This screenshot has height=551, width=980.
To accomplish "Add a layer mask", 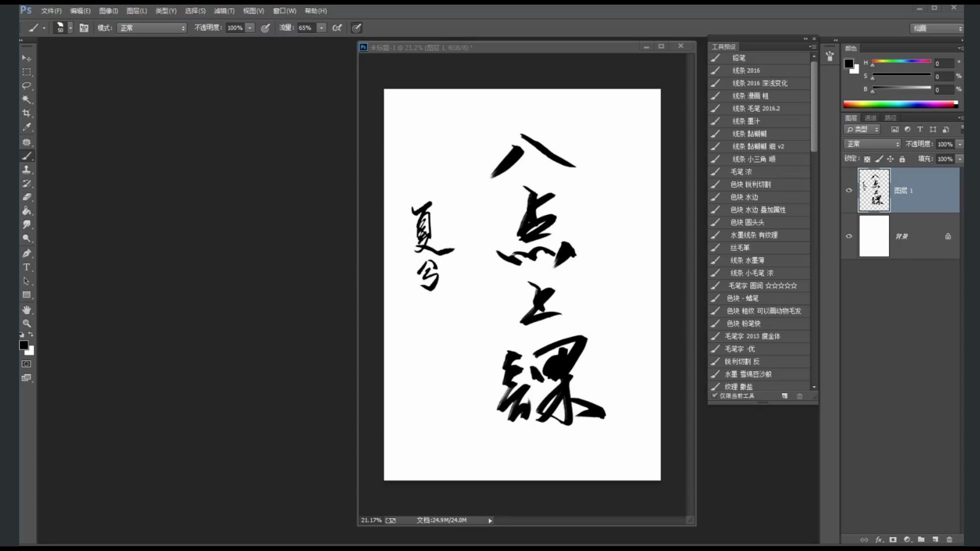I will click(892, 539).
